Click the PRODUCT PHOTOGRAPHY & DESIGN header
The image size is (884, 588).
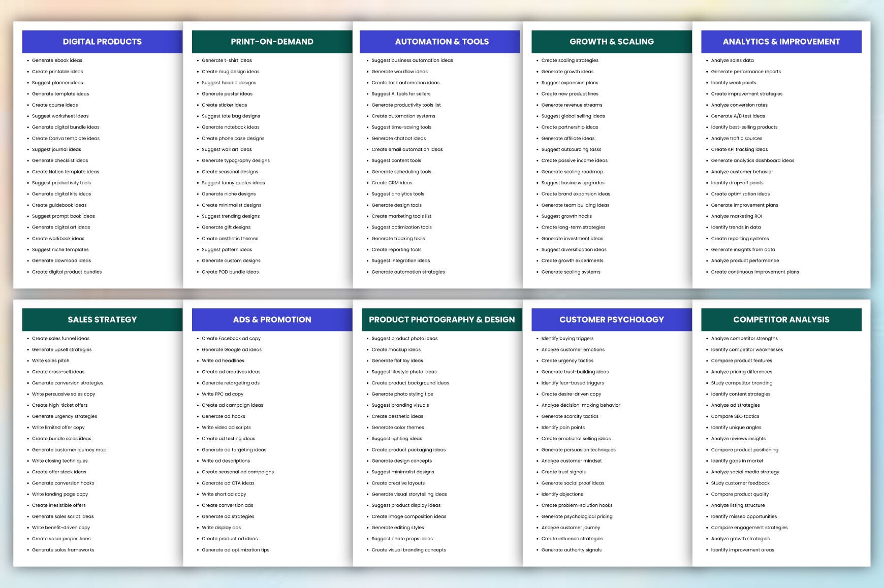click(441, 319)
